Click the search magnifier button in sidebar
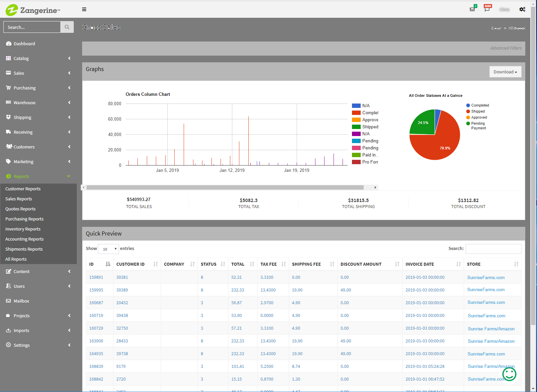Screen dimensions: 537x392 (x=67, y=27)
